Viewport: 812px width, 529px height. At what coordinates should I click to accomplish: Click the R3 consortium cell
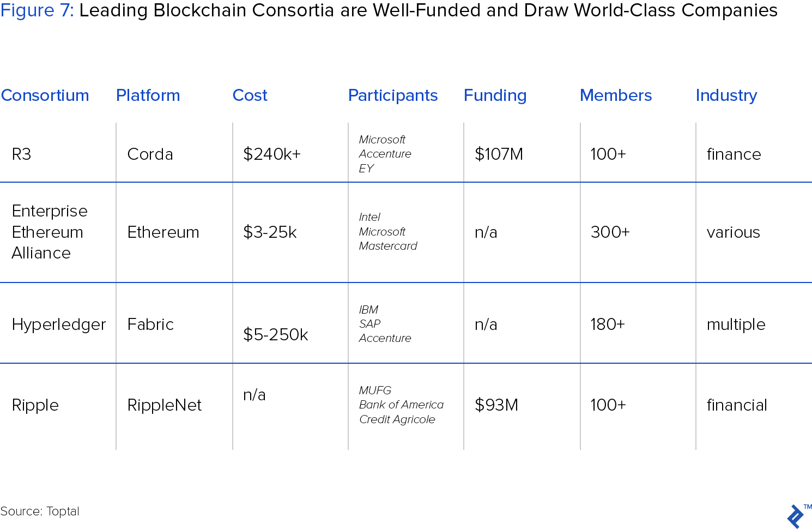[x=21, y=154]
